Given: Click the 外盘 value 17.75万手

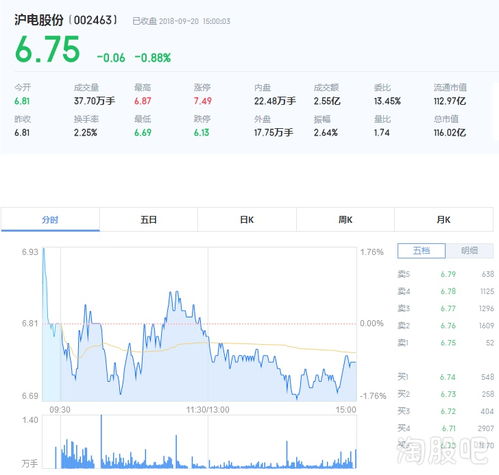Looking at the screenshot, I should coord(274,133).
